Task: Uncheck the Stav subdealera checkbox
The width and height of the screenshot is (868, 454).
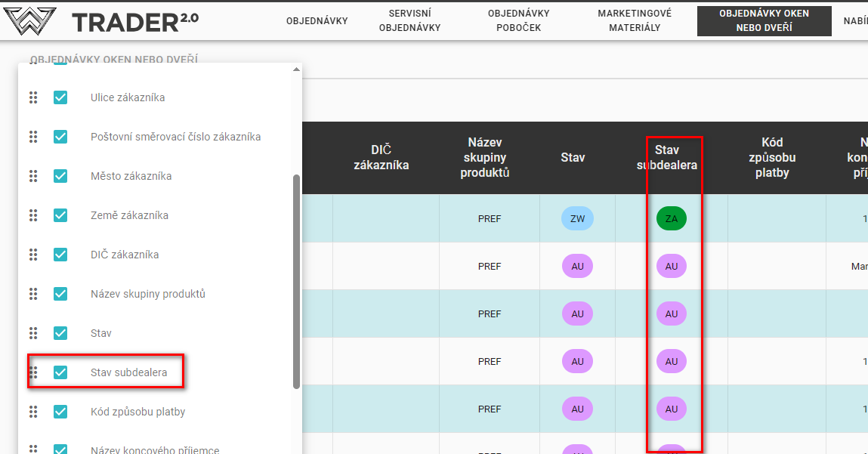Action: coord(60,372)
